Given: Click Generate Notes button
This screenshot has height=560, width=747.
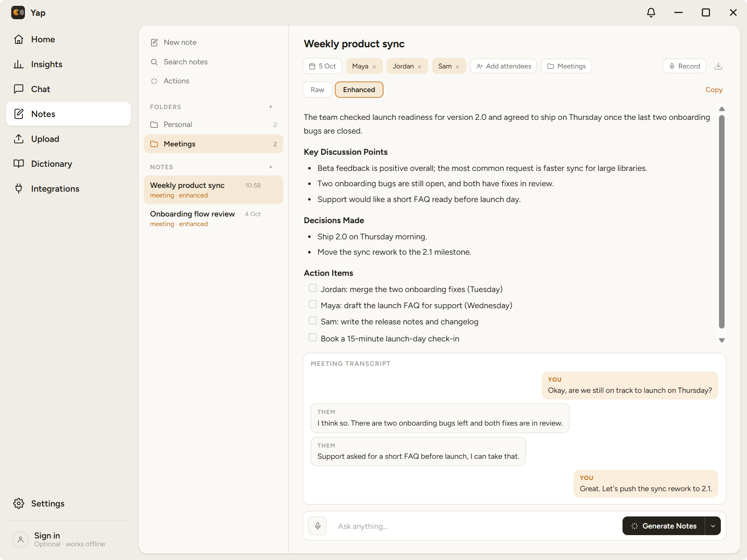Looking at the screenshot, I should [664, 526].
